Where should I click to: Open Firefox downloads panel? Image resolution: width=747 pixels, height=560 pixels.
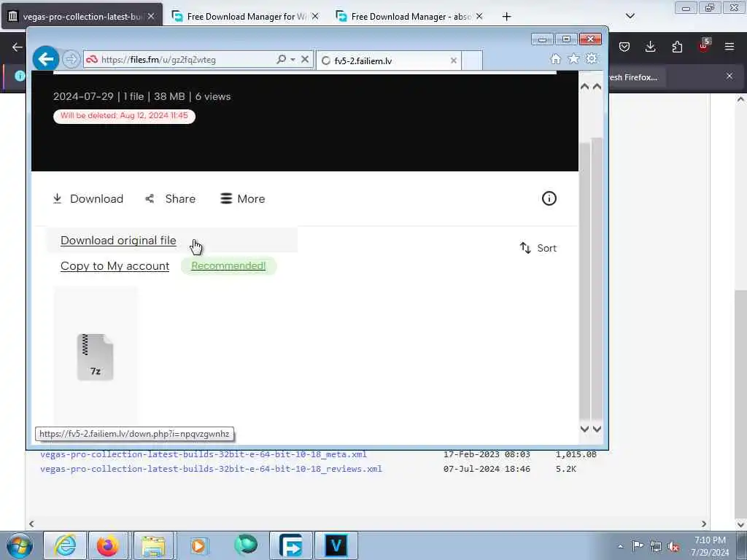(x=650, y=47)
